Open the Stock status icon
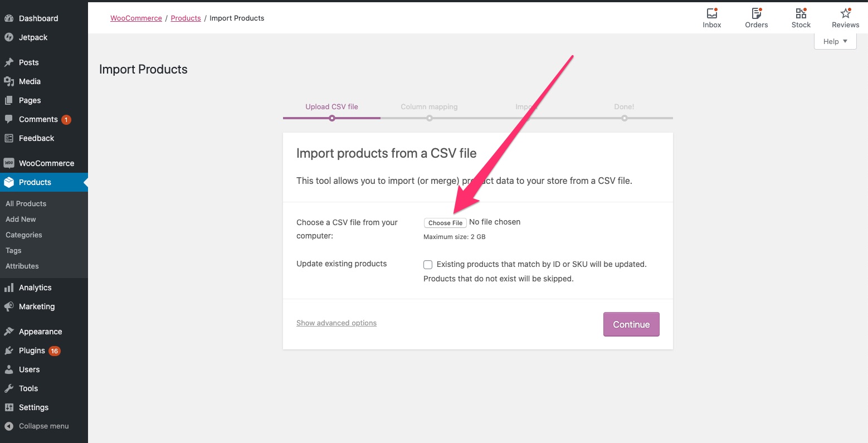 click(x=801, y=14)
